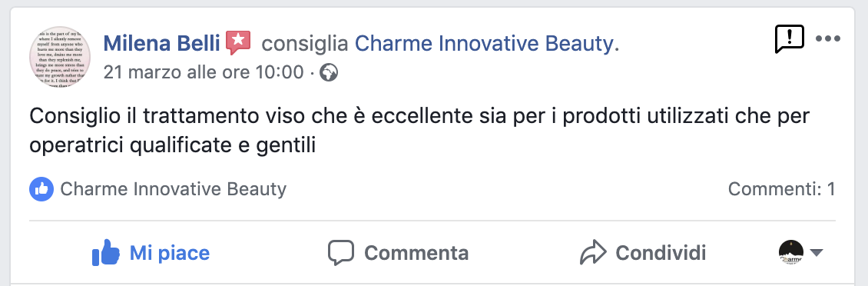Expand the dropdown arrow beside Charme avatar

817,253
